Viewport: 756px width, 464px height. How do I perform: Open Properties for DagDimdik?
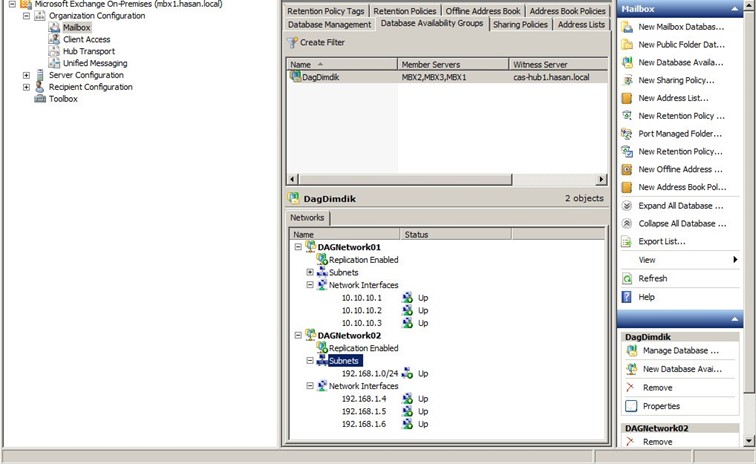click(661, 406)
